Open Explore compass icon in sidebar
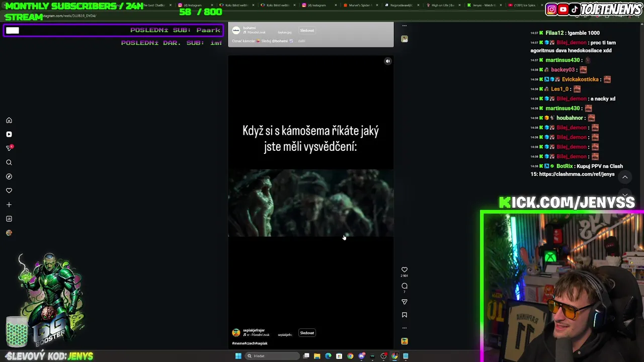This screenshot has width=644, height=362. [x=9, y=176]
